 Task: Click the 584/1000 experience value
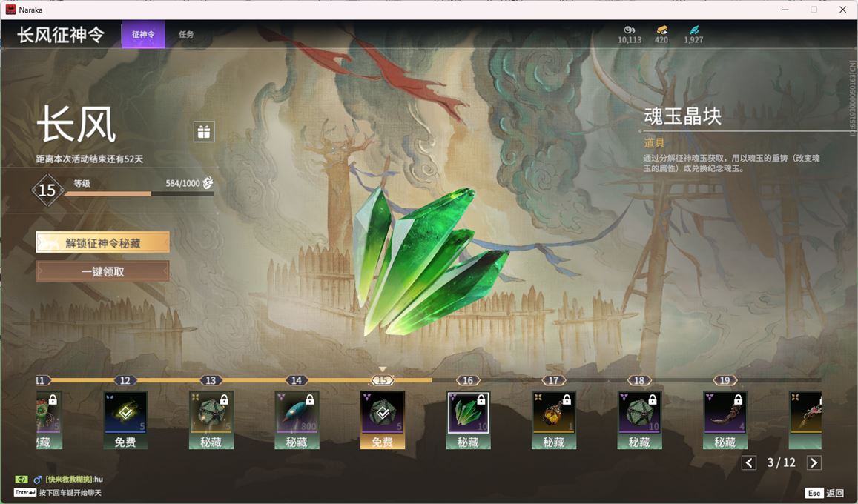pos(182,183)
